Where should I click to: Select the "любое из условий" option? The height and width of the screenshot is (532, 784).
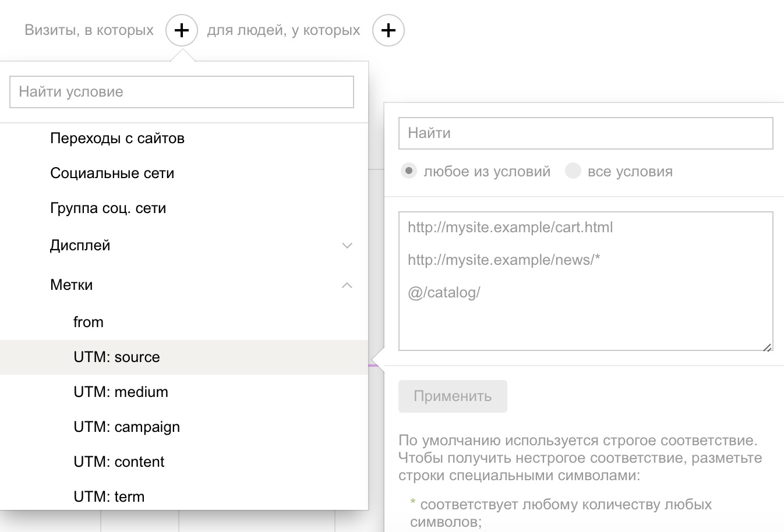coord(408,171)
